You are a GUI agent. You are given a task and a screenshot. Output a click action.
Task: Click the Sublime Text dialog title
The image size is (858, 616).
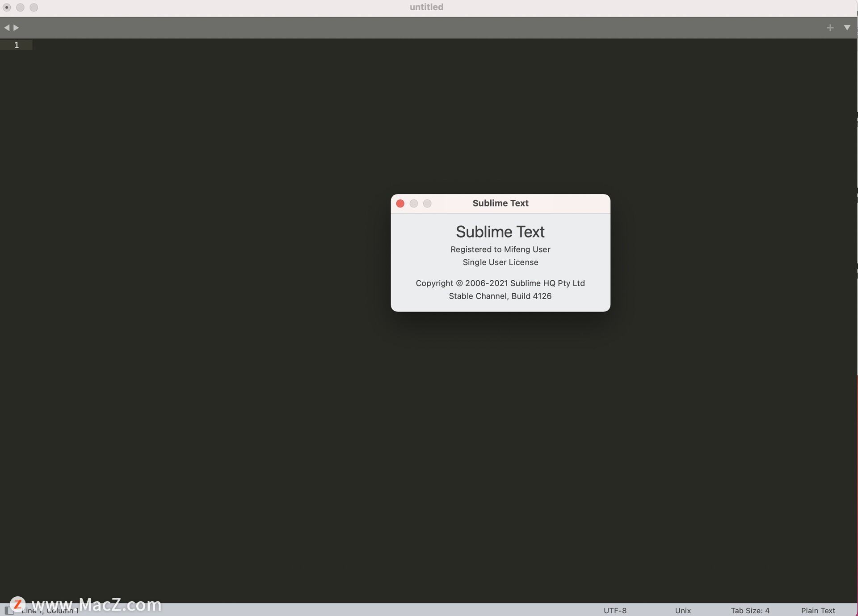500,203
